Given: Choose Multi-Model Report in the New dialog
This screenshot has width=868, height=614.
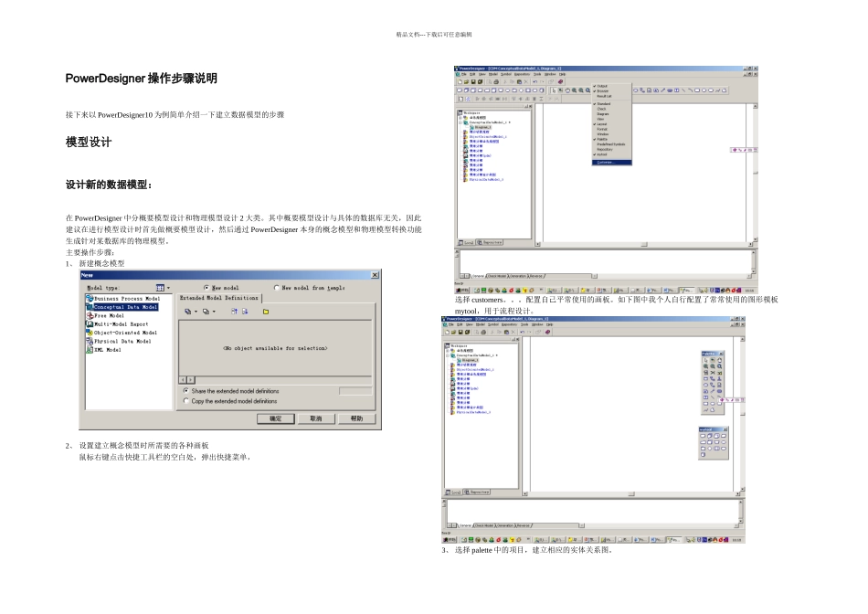Looking at the screenshot, I should click(117, 323).
